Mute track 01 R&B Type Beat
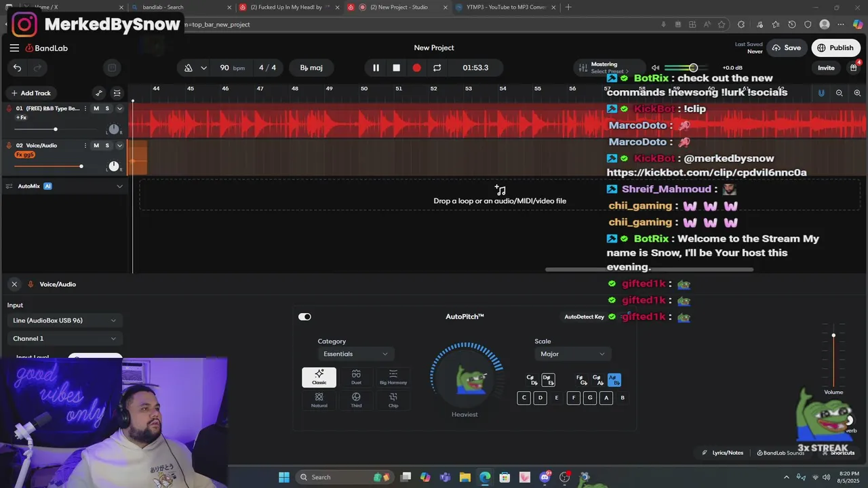This screenshot has height=488, width=868. point(96,108)
